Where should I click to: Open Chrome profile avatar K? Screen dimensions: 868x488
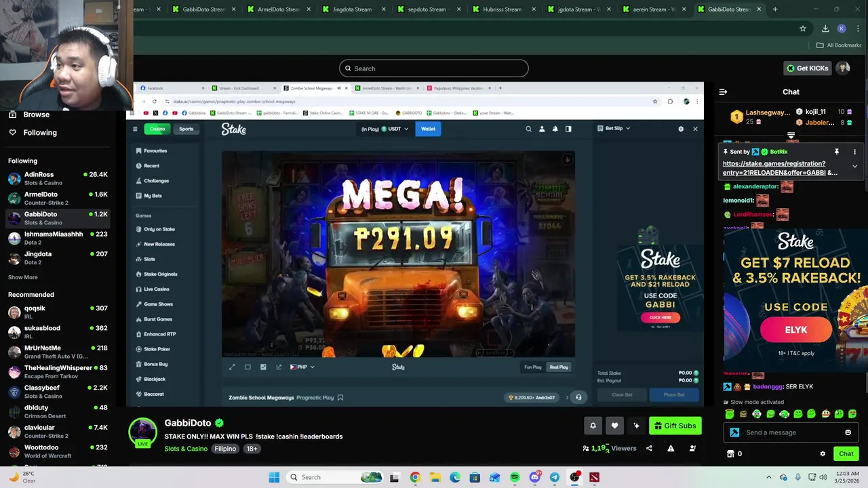coord(842,28)
